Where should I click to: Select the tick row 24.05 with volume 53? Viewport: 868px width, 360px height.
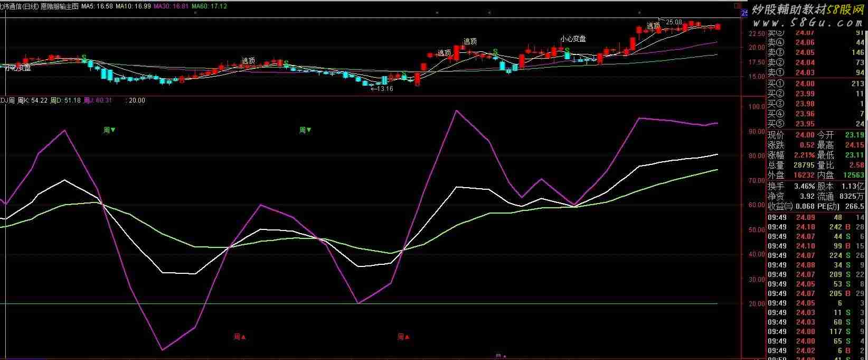[816, 284]
